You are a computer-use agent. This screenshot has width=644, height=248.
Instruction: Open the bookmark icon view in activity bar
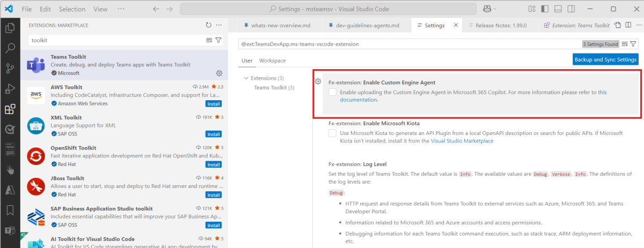(10, 210)
